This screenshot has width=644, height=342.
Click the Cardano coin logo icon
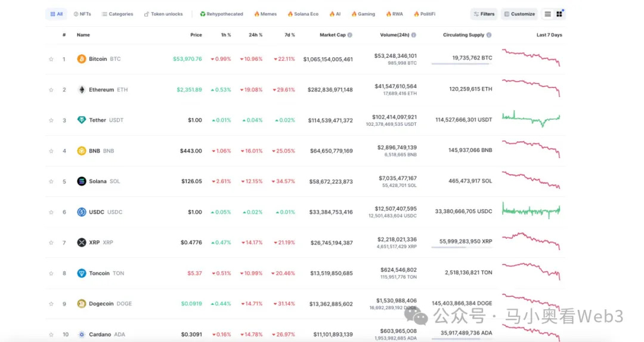(81, 334)
